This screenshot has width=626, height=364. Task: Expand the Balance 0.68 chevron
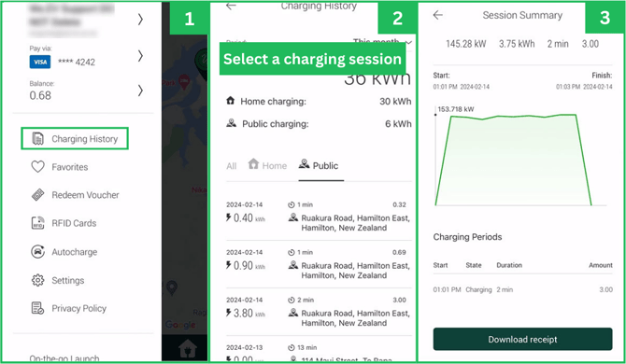(x=140, y=91)
